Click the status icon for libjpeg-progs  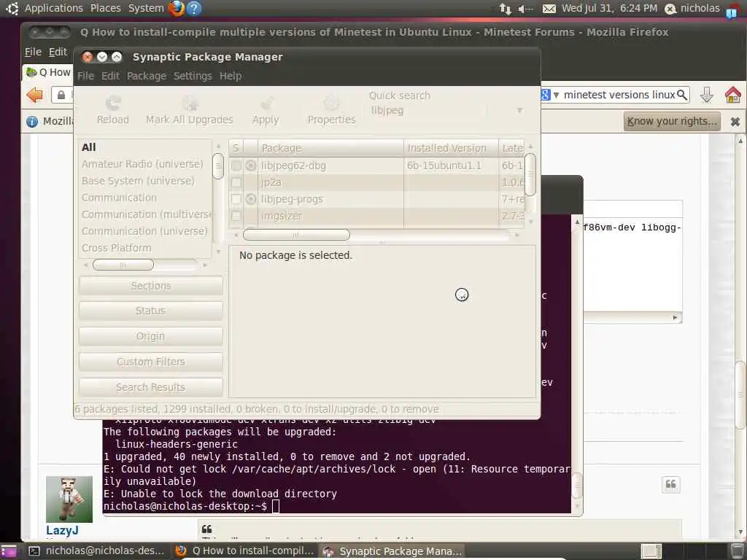coord(251,199)
